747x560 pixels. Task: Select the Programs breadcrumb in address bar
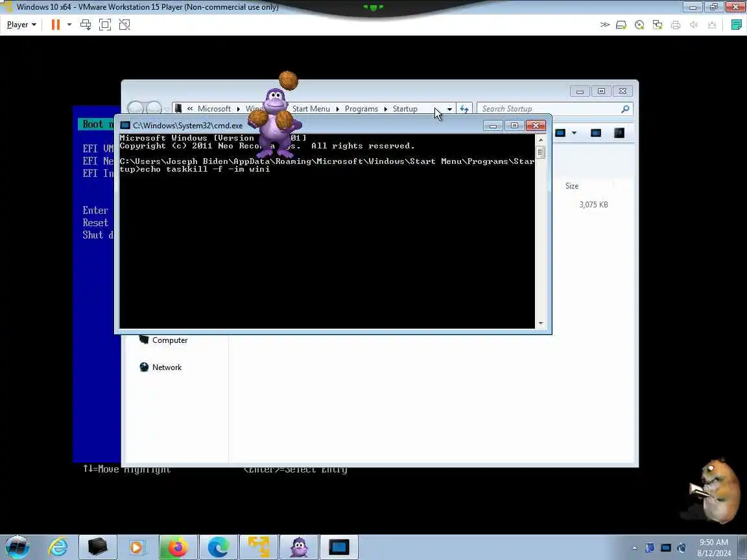point(361,109)
